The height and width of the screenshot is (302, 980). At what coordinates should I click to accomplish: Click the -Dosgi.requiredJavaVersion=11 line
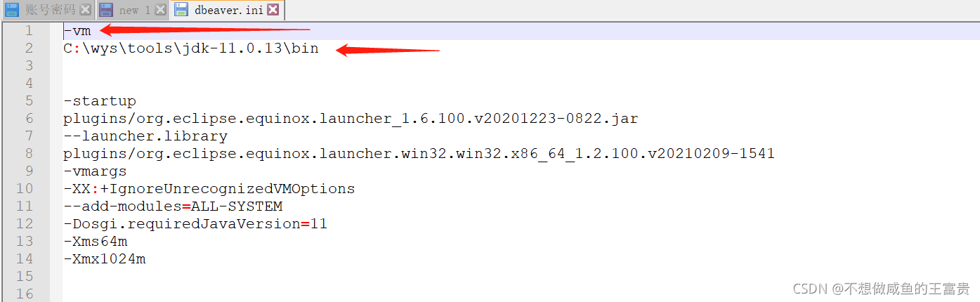(195, 224)
